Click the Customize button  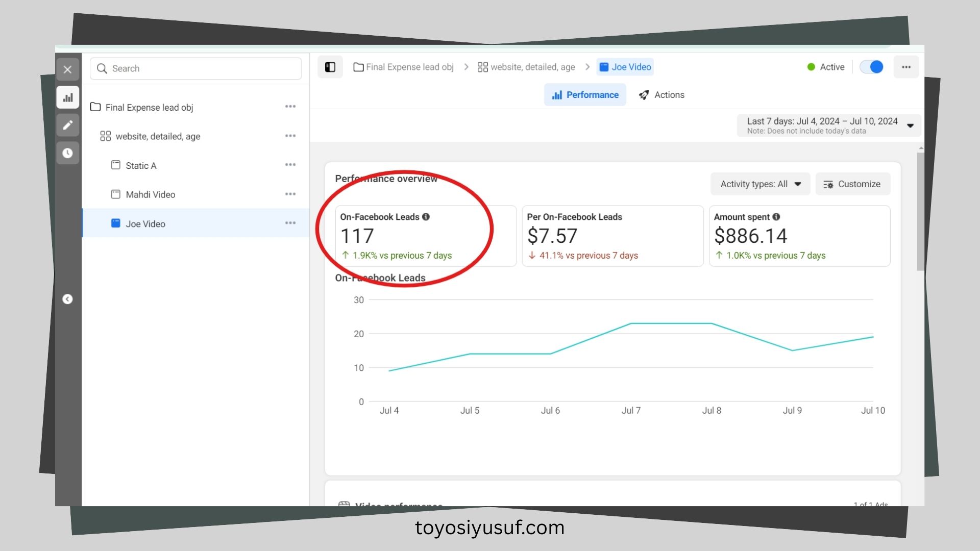pos(853,184)
